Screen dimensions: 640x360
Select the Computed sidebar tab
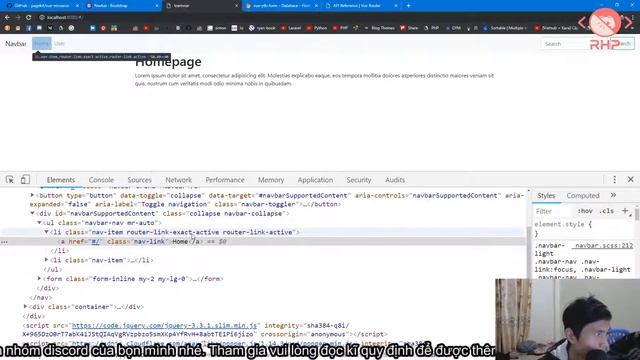click(583, 196)
